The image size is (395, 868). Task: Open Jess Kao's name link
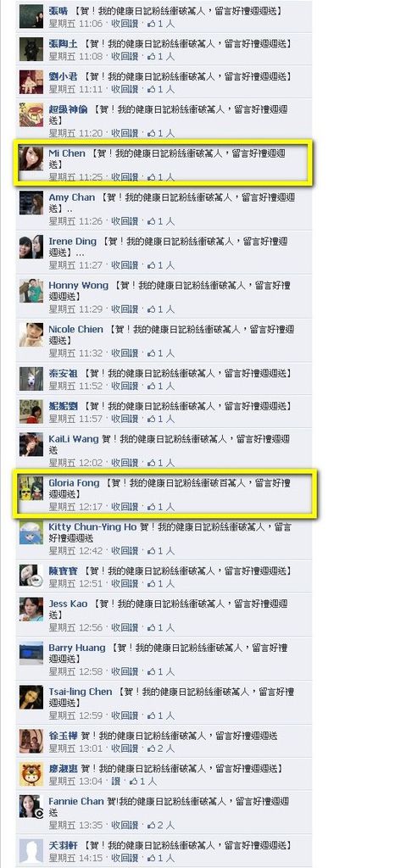(x=68, y=604)
